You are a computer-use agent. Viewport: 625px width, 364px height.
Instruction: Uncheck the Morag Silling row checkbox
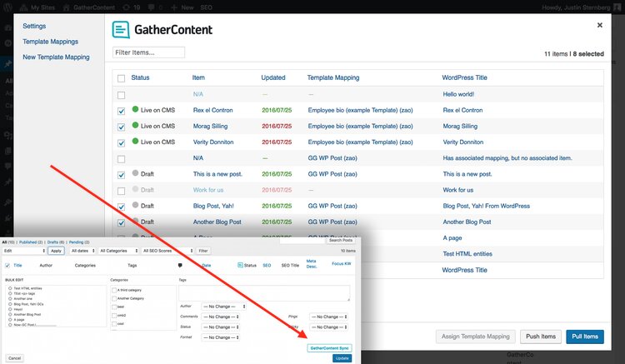121,127
